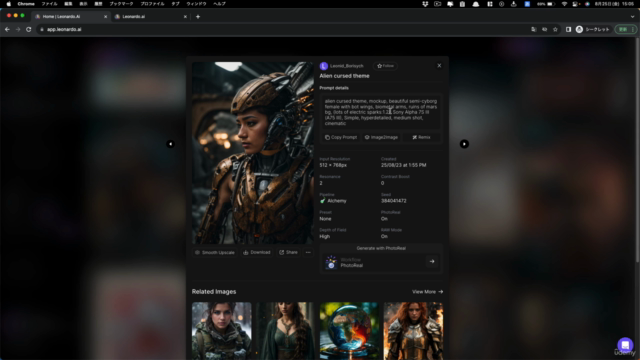Viewport: 640px width, 360px height.
Task: Bookmark this page star icon
Action: pos(555,29)
